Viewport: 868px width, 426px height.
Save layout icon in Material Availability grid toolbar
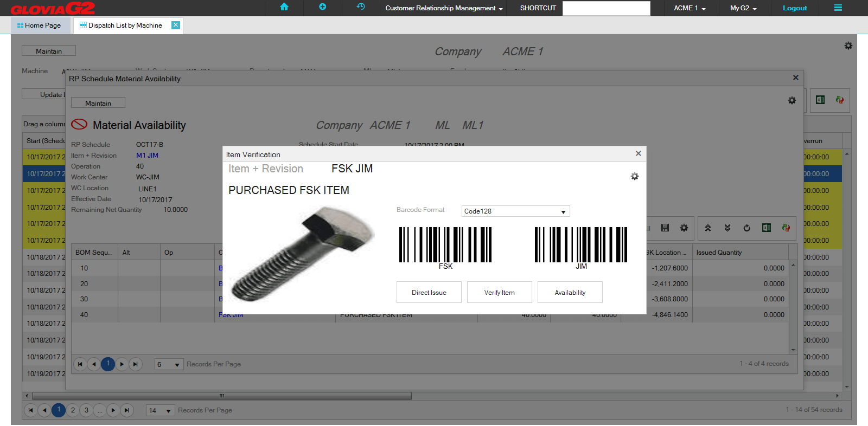click(x=665, y=228)
